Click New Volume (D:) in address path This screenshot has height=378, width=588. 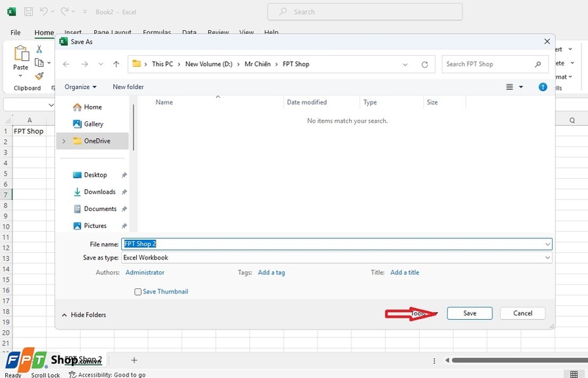click(209, 64)
